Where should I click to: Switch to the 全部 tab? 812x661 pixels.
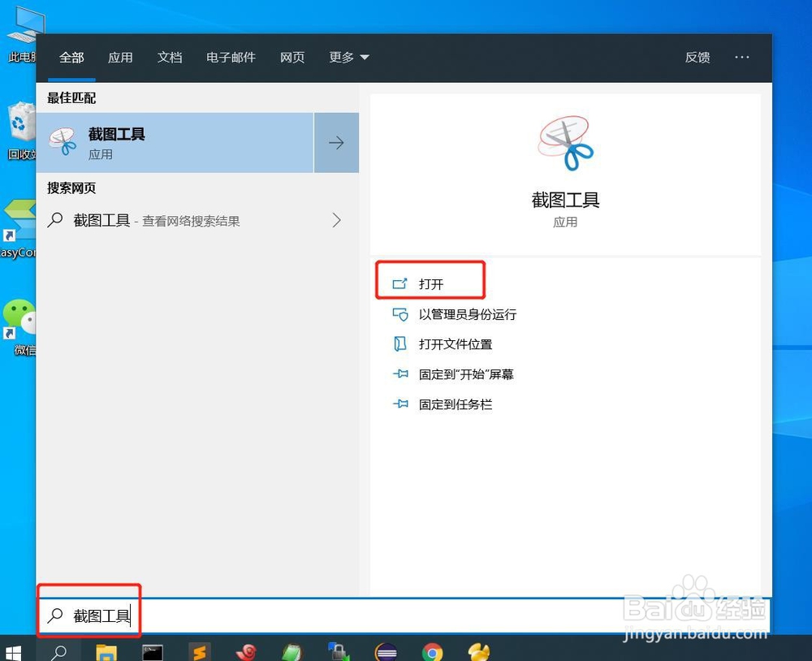tap(71, 57)
